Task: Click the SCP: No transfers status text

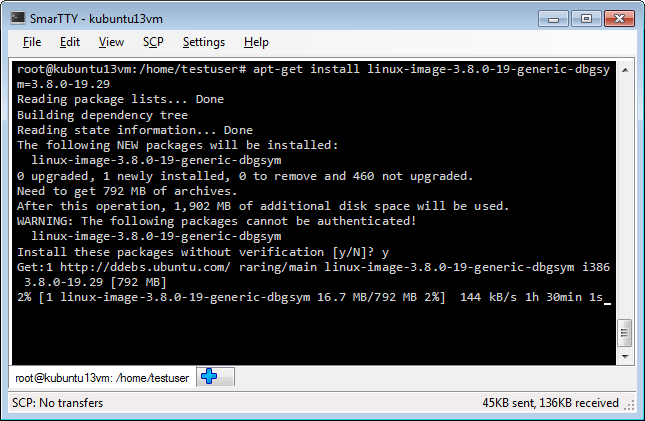Action: tap(58, 402)
